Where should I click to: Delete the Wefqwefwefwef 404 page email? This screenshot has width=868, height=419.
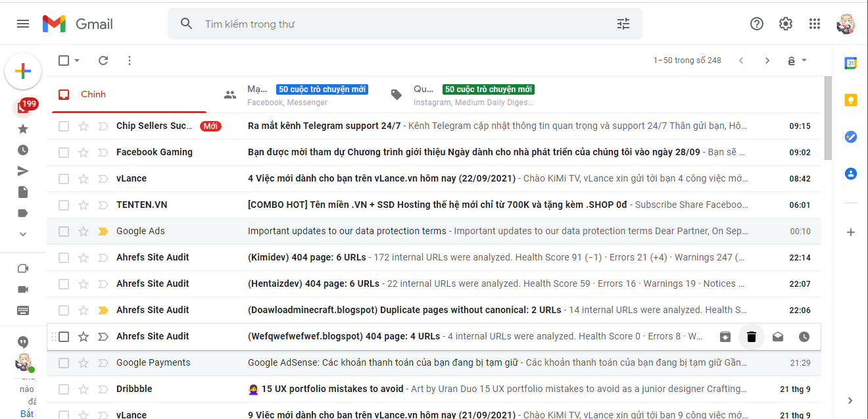[x=752, y=337]
